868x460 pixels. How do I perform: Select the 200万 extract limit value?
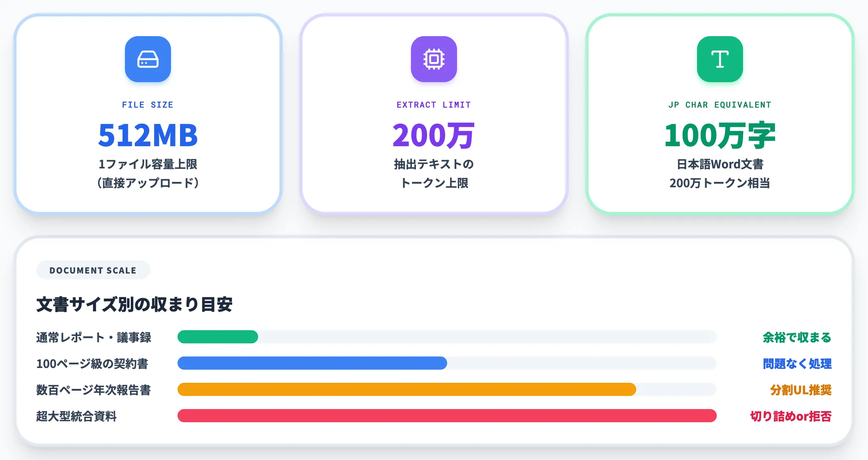pos(434,135)
